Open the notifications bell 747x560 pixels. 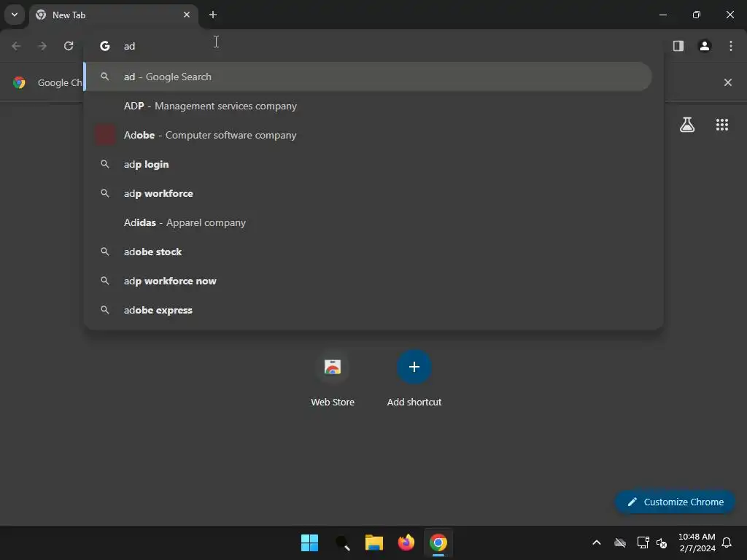point(727,542)
